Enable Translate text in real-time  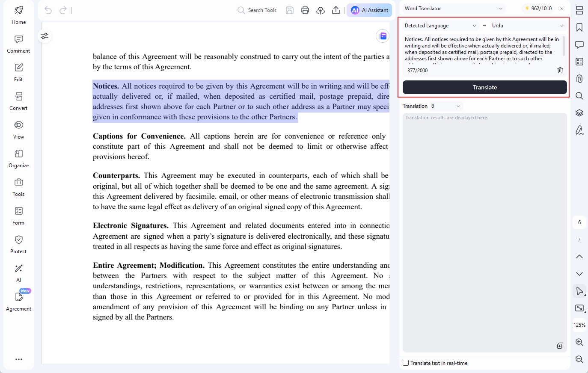(406, 363)
